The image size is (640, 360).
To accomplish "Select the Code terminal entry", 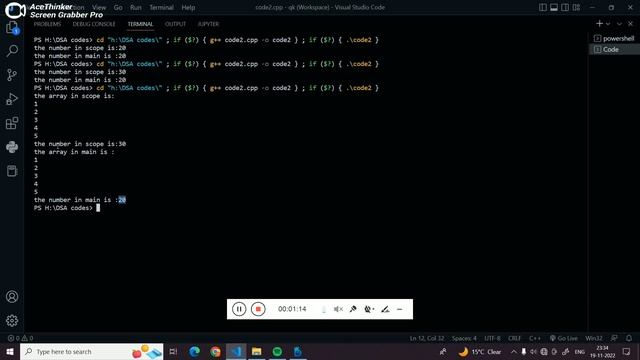I will tap(614, 49).
